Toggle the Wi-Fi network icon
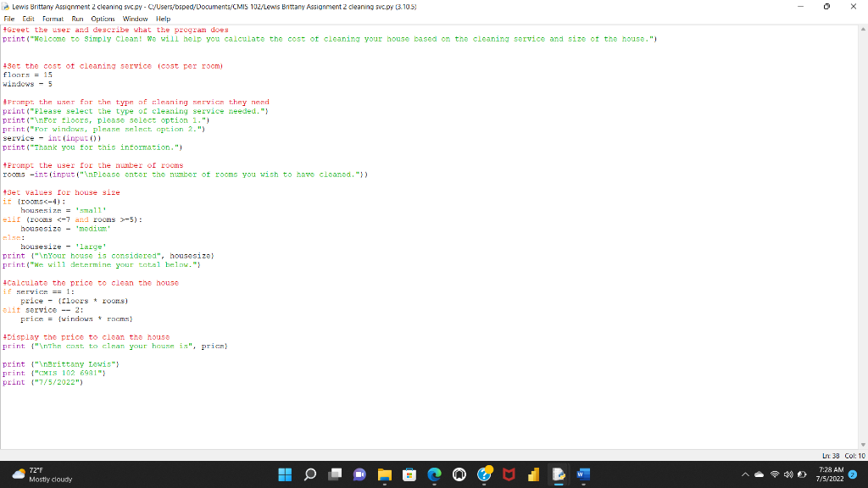 tap(775, 474)
